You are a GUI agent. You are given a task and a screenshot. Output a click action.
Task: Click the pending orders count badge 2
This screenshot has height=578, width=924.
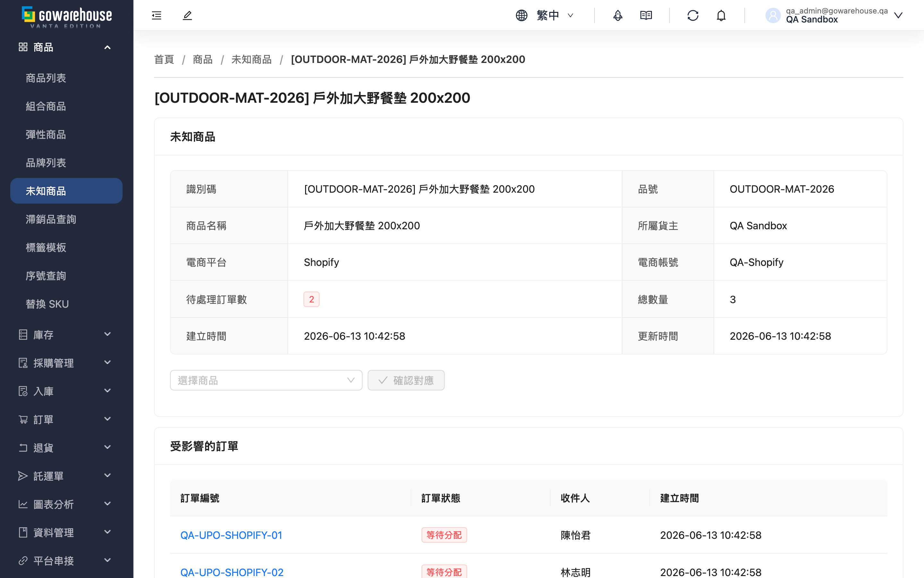pyautogui.click(x=311, y=299)
